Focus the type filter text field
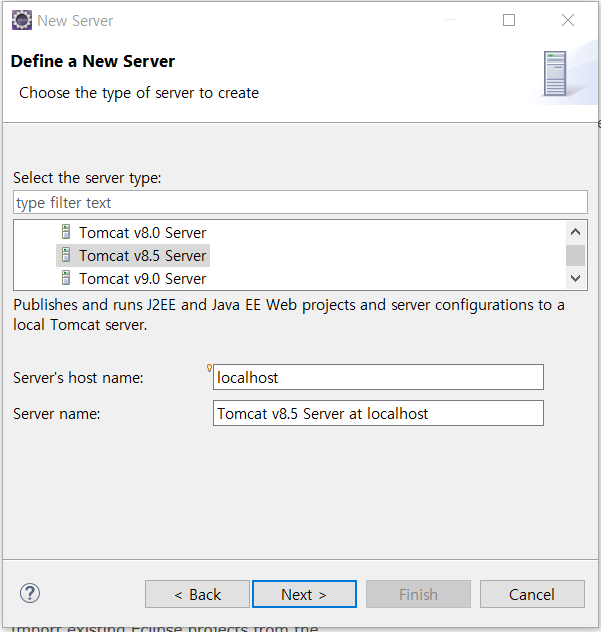The image size is (601, 632). coord(300,202)
